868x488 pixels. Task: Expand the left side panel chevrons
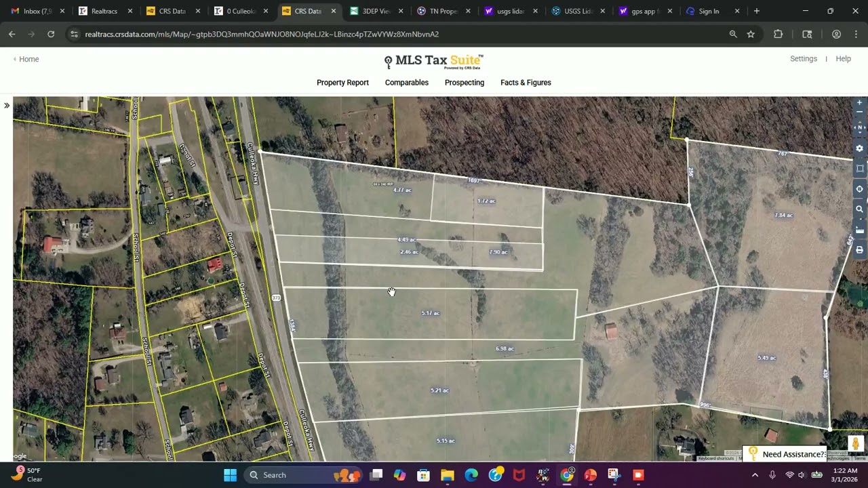coord(7,105)
